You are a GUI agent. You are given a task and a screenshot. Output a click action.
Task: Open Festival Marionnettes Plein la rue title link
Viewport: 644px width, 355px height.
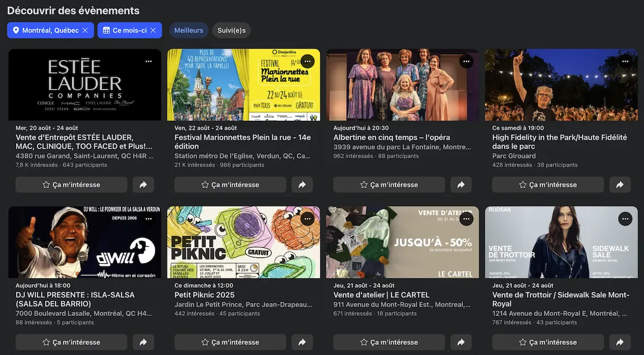(x=243, y=142)
